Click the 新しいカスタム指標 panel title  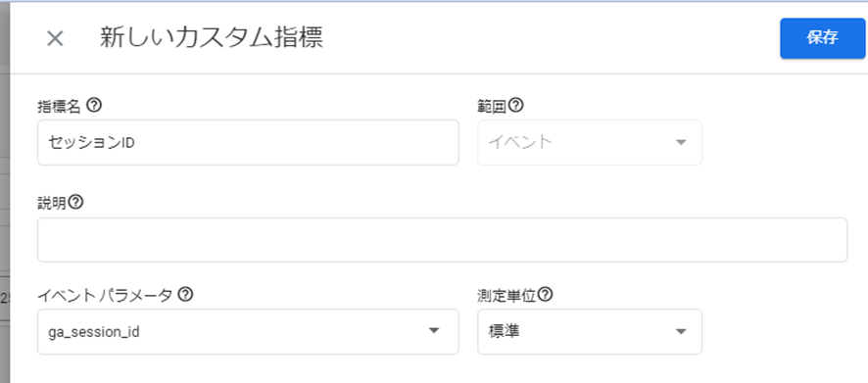click(212, 38)
